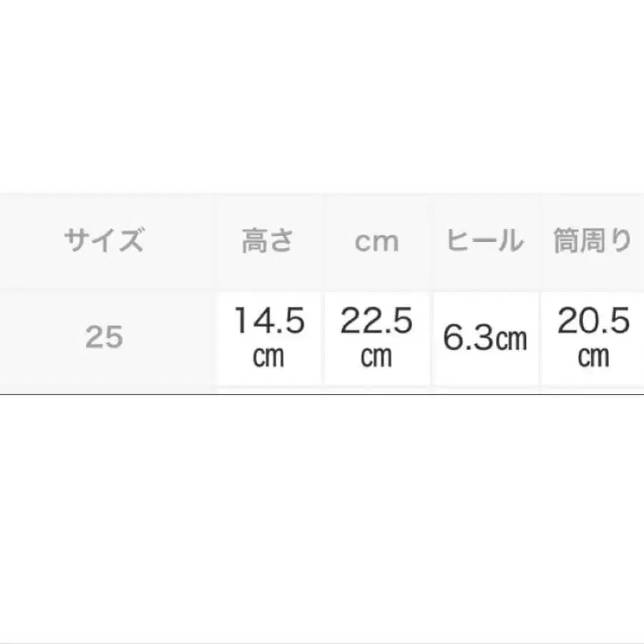Select the 筒周り column header
Image resolution: width=644 pixels, height=644 pixels.
point(592,240)
